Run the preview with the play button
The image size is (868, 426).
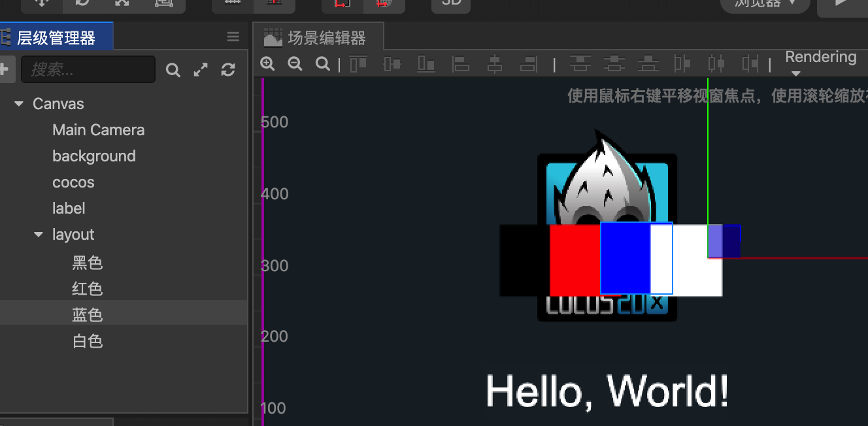click(x=841, y=5)
